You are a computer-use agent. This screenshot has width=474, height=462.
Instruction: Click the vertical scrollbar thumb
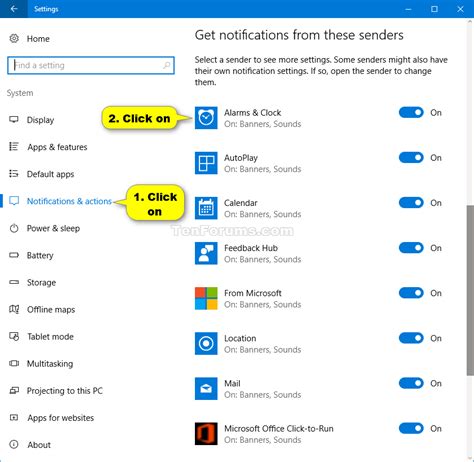470,291
